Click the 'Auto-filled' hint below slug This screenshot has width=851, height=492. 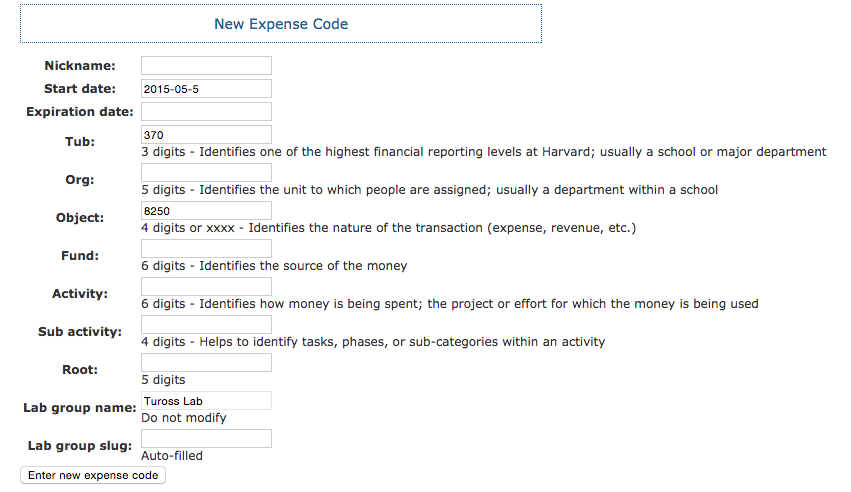pos(172,456)
